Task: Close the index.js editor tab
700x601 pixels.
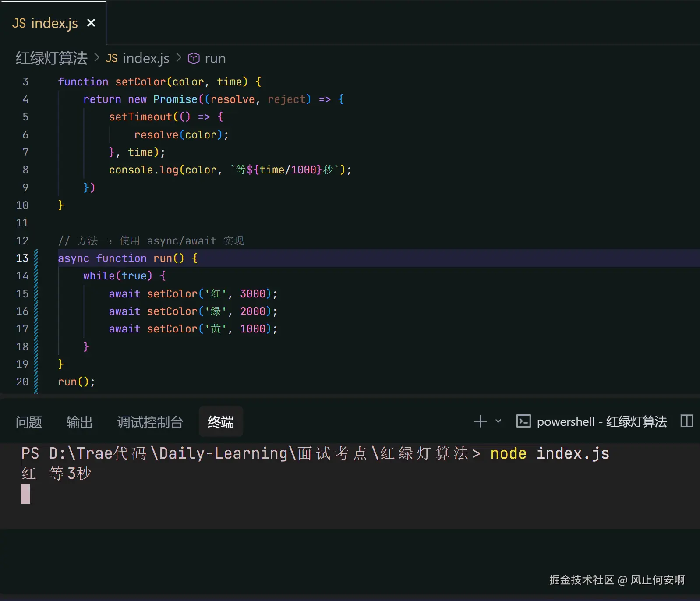Action: tap(91, 23)
